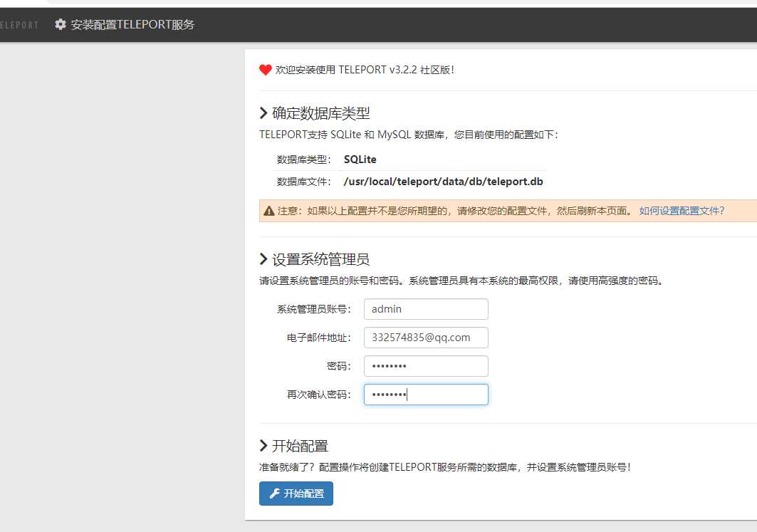Viewport: 757px width, 532px height.
Task: Click the 数据库类型 label
Action: click(x=303, y=160)
